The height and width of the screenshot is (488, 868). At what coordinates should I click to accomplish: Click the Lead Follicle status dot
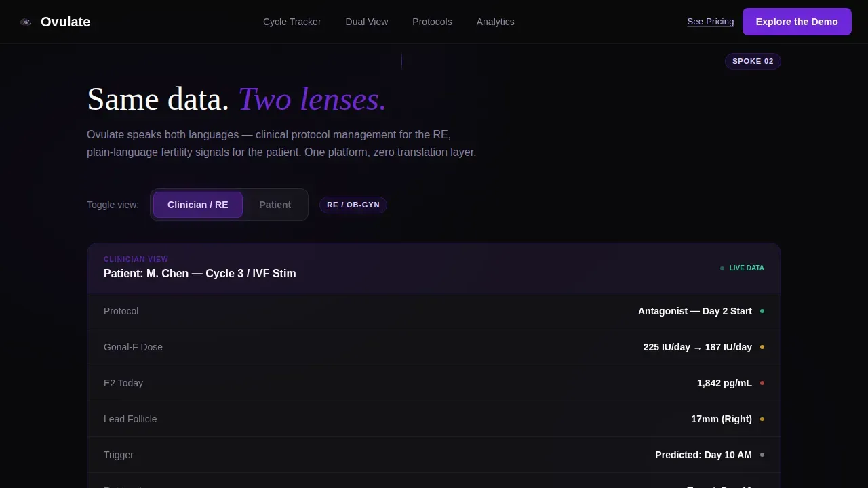click(762, 419)
